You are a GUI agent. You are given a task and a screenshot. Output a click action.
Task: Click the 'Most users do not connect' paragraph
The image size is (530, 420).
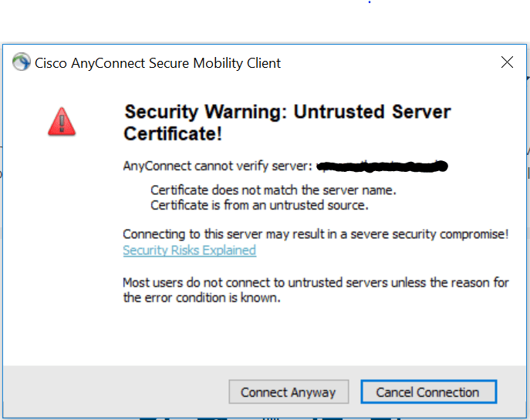pyautogui.click(x=316, y=290)
